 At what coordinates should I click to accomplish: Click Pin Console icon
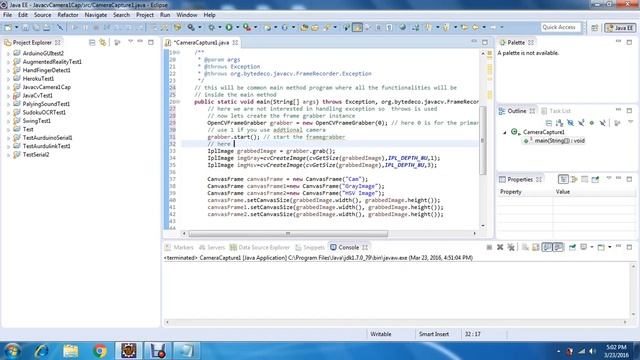click(x=572, y=247)
